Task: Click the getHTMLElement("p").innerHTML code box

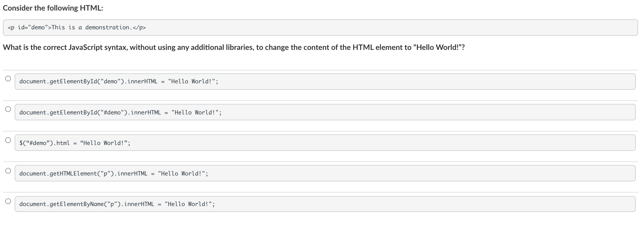Action: tap(325, 173)
